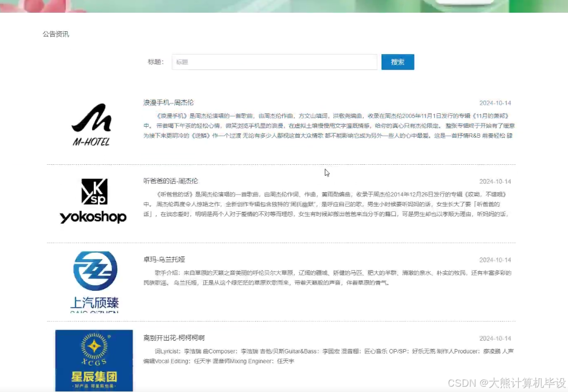Screen dimensions: 568x392
Task: Click the 星辰集团 logo thumbnail
Action: pyautogui.click(x=94, y=360)
